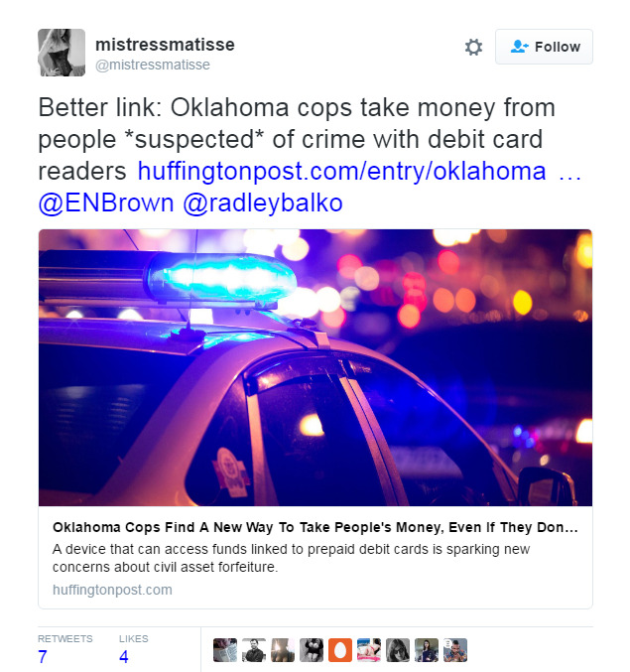Open the gear settings menu

tap(473, 47)
